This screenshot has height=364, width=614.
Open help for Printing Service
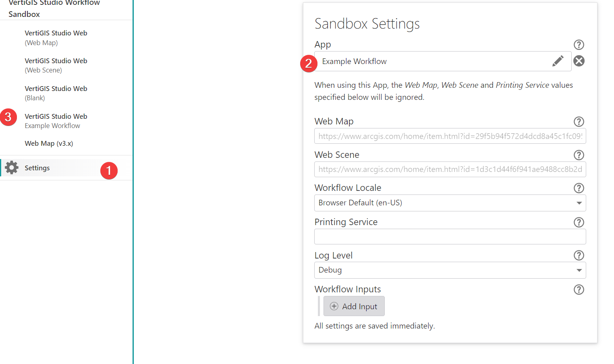579,222
